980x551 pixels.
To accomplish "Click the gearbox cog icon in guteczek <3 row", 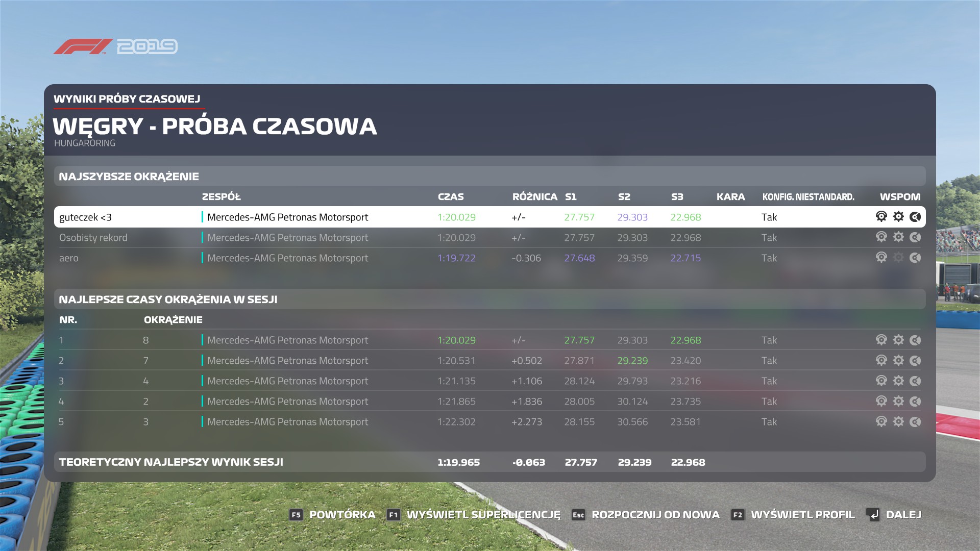I will click(x=898, y=217).
